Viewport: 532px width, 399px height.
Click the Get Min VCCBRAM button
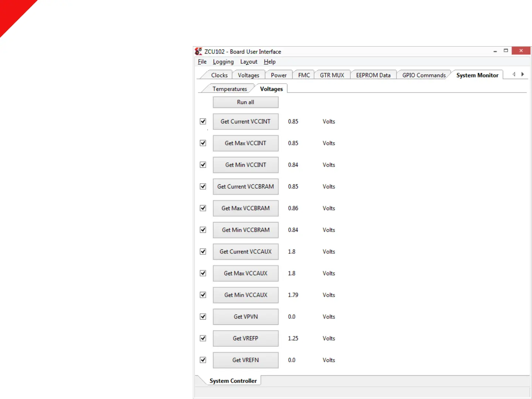tap(245, 230)
